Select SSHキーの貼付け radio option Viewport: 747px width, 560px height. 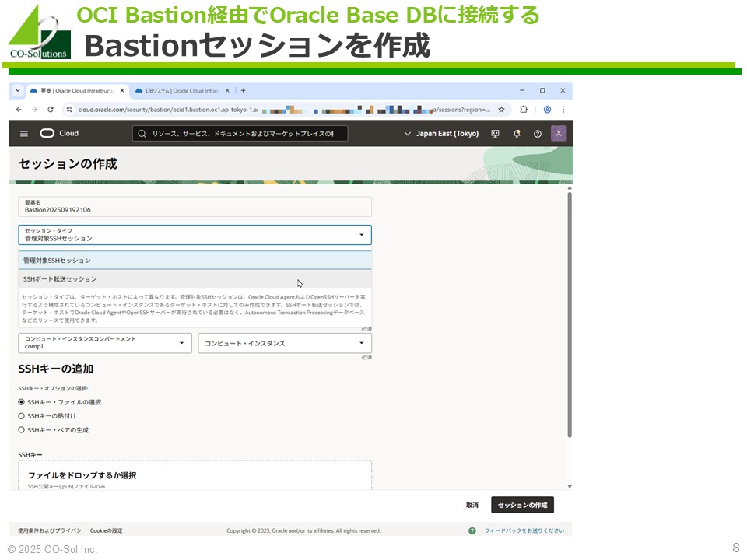click(x=22, y=416)
